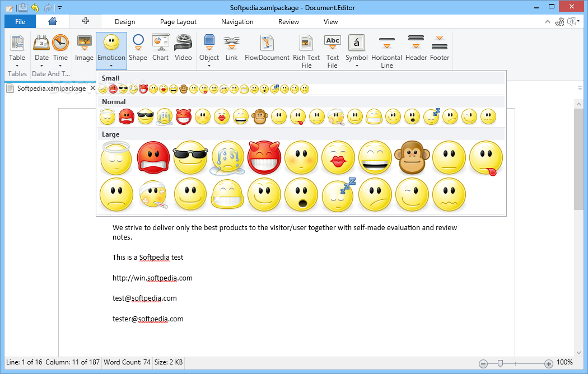Pick the large tongue-out emoticon
Viewport: 588px width, 374px height.
pos(486,158)
